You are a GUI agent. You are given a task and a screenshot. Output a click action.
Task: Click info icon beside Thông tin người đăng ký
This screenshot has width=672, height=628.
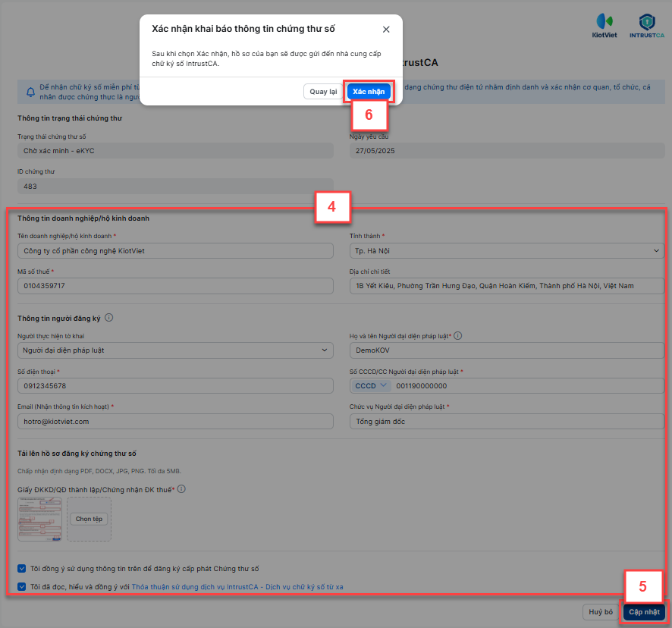pos(109,318)
